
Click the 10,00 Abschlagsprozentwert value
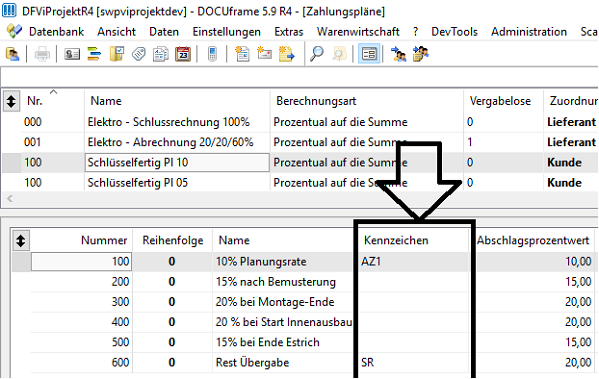click(578, 261)
